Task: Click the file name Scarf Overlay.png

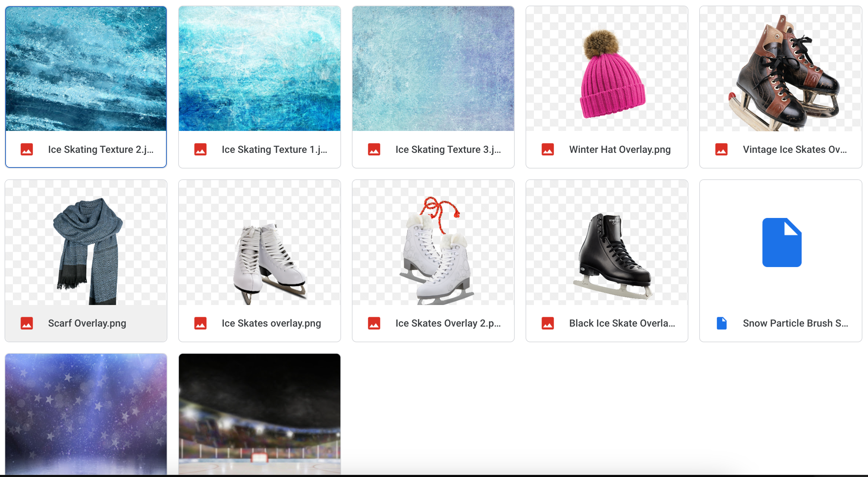Action: point(87,323)
